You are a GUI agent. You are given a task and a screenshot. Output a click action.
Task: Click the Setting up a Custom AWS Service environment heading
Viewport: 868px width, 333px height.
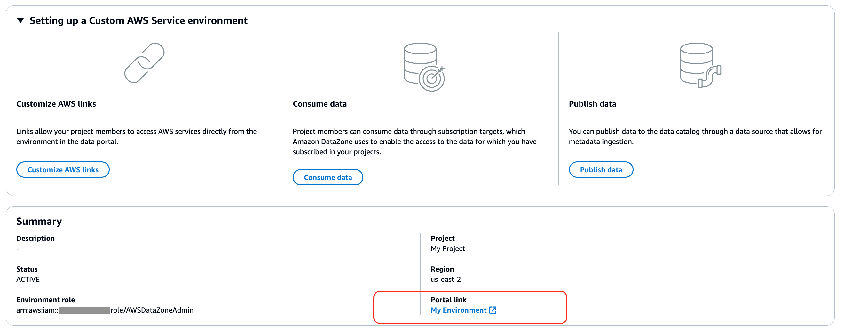[x=138, y=20]
